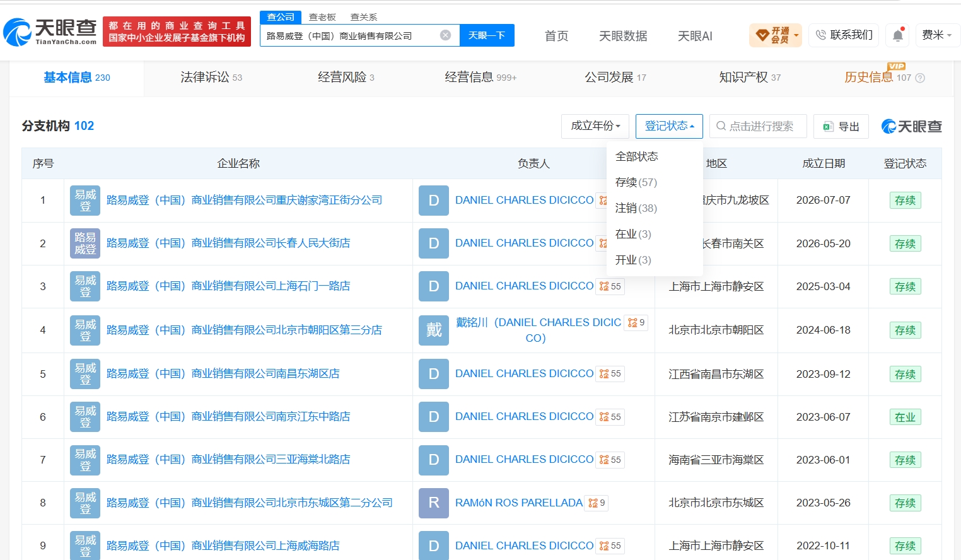
Task: Click the R avatar for RAMóN ROS PARELLADA
Action: 434,503
